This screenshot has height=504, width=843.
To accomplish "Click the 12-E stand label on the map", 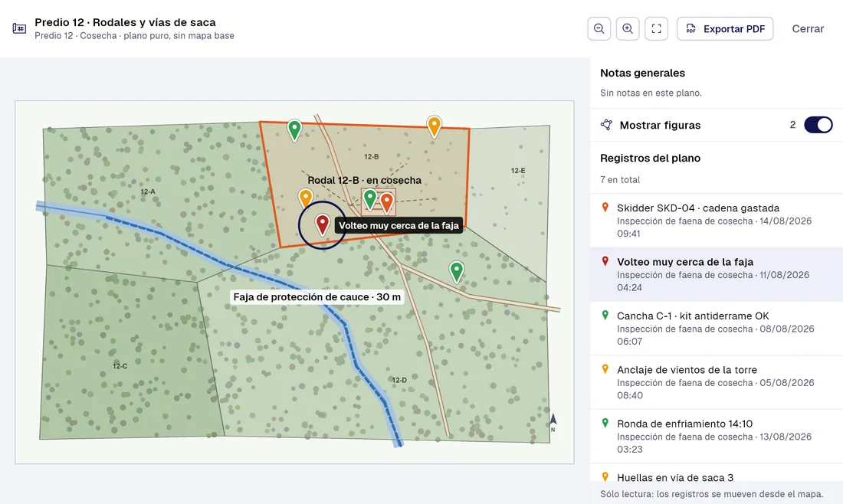I will coord(518,170).
